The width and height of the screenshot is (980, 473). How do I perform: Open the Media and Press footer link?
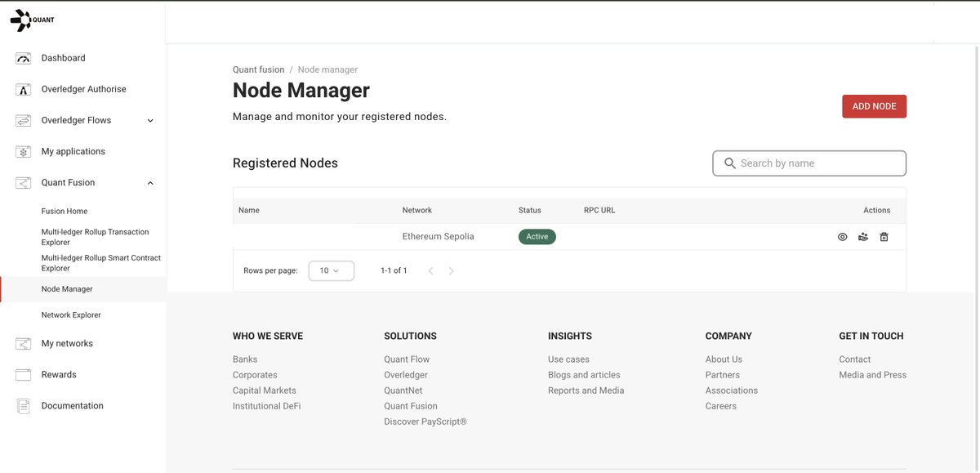pyautogui.click(x=872, y=375)
